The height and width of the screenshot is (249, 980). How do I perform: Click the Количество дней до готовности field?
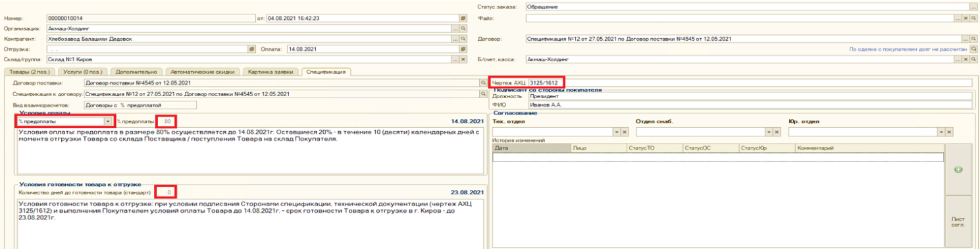click(166, 192)
